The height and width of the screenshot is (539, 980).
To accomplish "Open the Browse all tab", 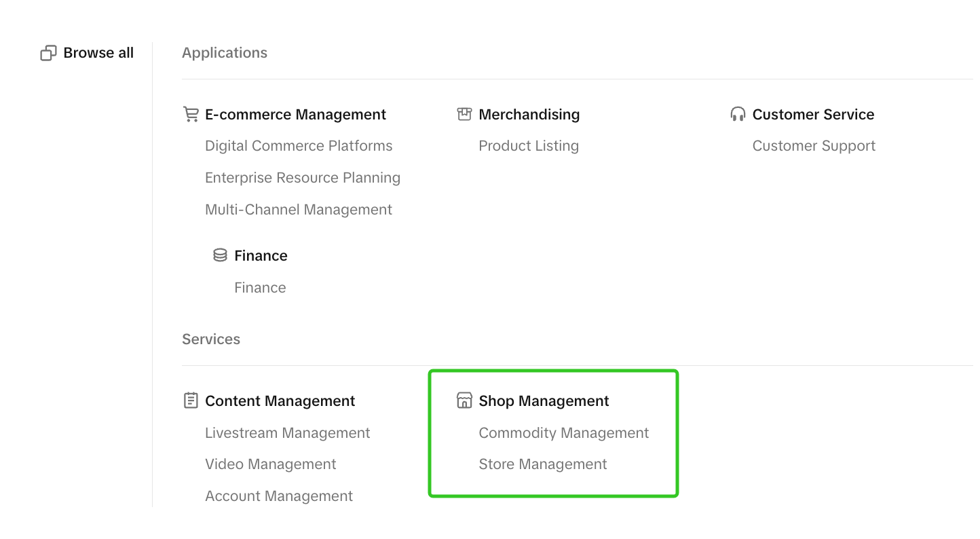I will [x=98, y=53].
